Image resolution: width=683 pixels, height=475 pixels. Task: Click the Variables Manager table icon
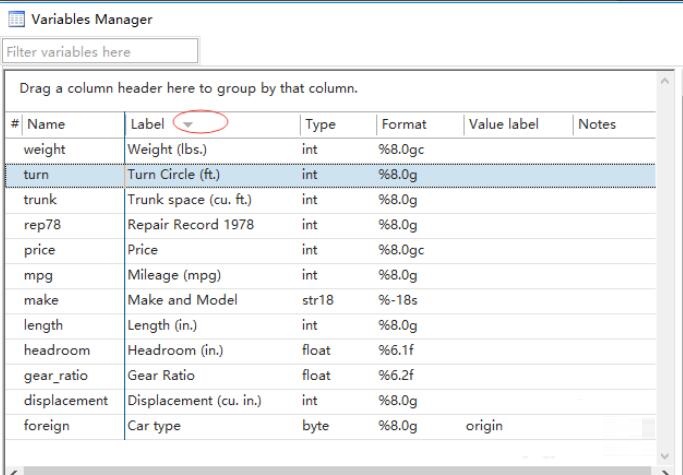(x=15, y=19)
